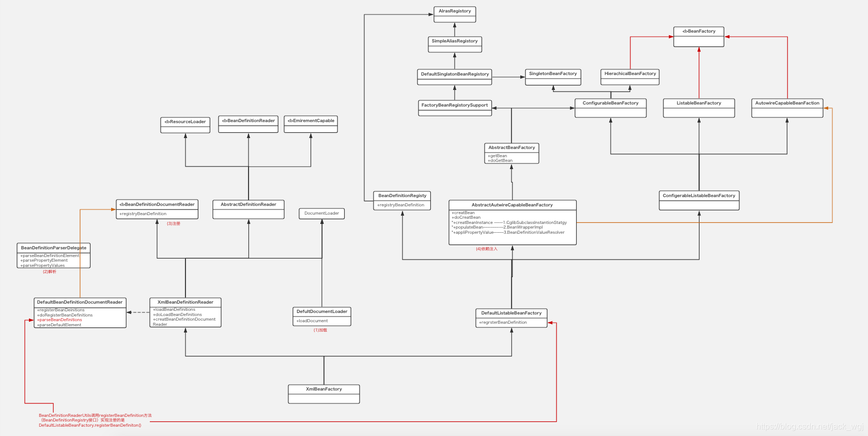Select the <I>BeanFactory interface box

(x=699, y=37)
